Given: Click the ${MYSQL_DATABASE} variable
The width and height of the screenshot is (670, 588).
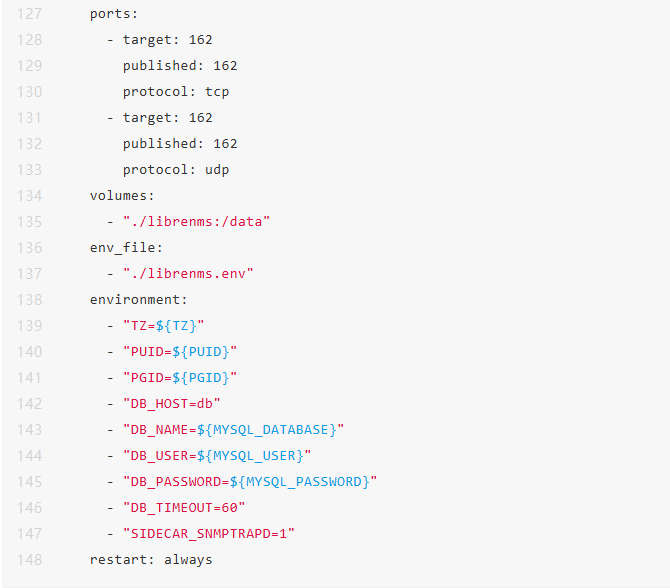Looking at the screenshot, I should point(267,429).
